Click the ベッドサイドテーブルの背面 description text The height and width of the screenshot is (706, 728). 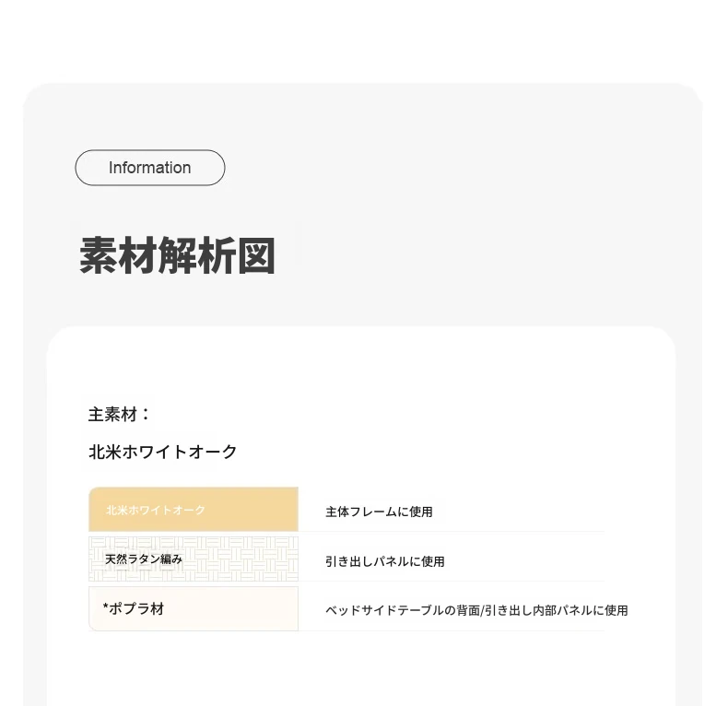403,610
